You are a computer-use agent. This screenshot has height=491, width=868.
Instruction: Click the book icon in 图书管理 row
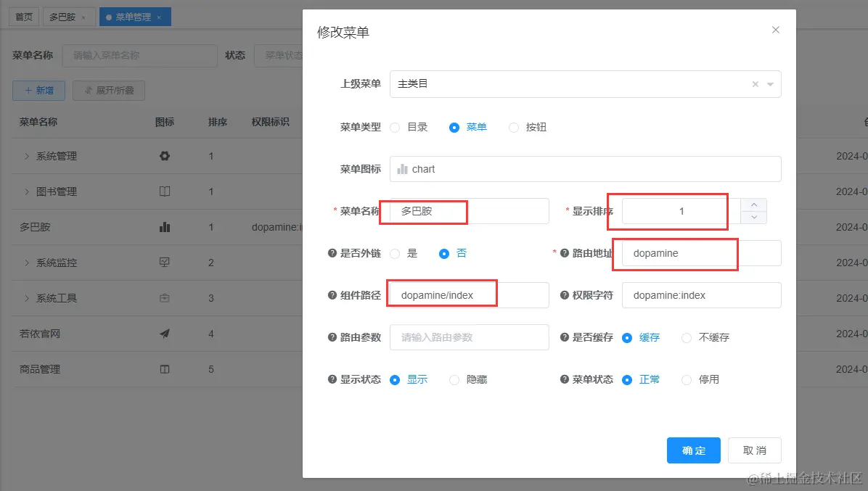(x=165, y=191)
